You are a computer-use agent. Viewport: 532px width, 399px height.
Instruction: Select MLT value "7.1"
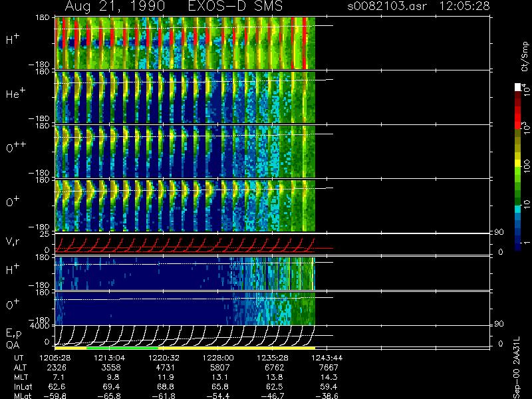pyautogui.click(x=59, y=377)
